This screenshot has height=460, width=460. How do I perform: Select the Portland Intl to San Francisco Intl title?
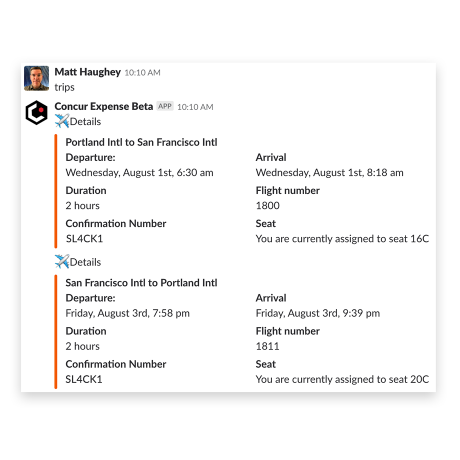click(141, 142)
